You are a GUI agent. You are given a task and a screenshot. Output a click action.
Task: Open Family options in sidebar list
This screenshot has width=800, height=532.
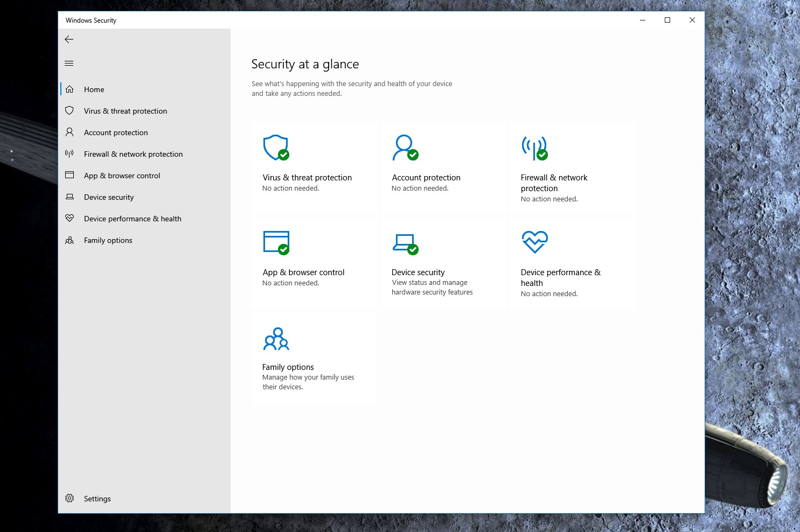pos(144,240)
